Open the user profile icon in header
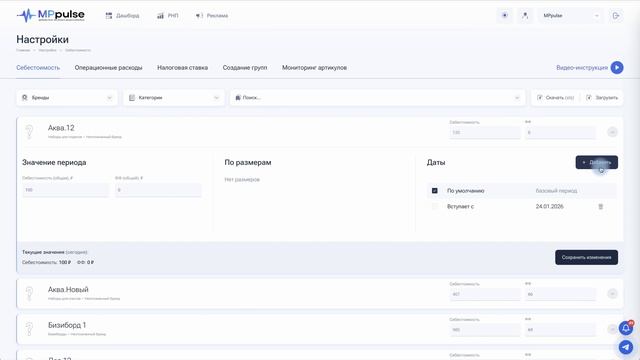The height and width of the screenshot is (360, 640). click(525, 16)
